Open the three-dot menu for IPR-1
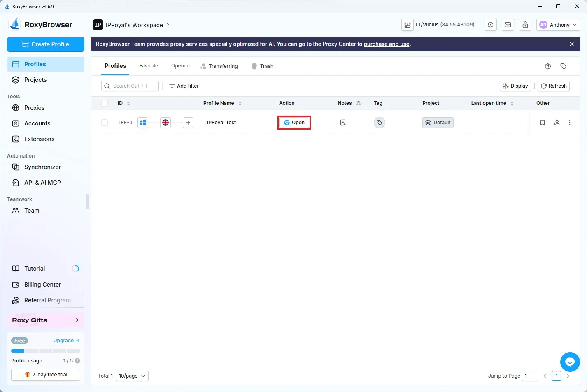This screenshot has width=587, height=392. [x=569, y=123]
